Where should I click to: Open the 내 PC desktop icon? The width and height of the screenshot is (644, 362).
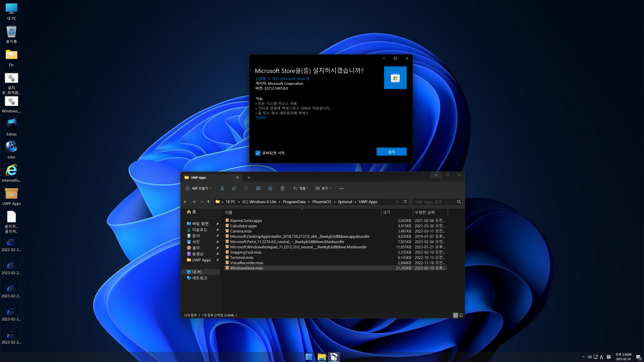(x=11, y=12)
